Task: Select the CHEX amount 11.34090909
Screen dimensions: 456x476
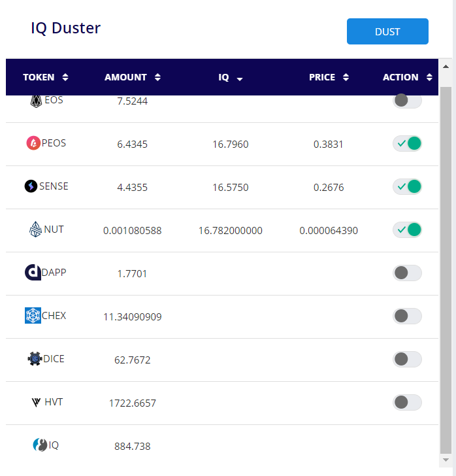Action: 132,316
